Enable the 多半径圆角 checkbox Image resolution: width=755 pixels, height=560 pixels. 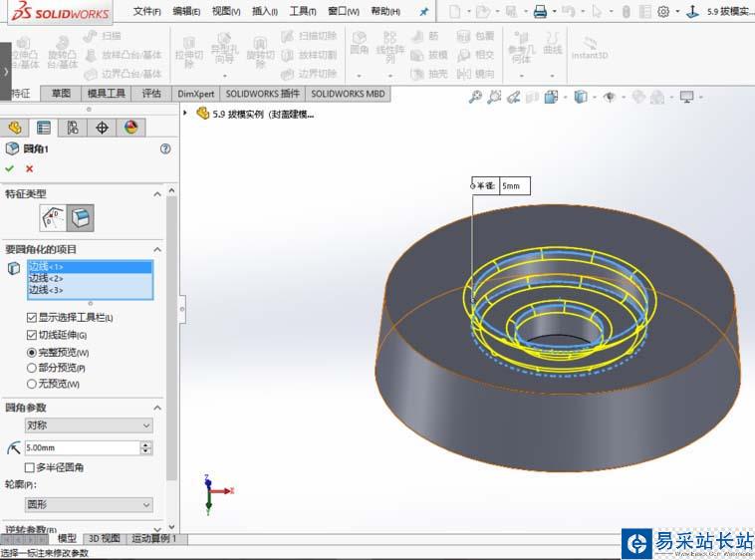coord(30,467)
